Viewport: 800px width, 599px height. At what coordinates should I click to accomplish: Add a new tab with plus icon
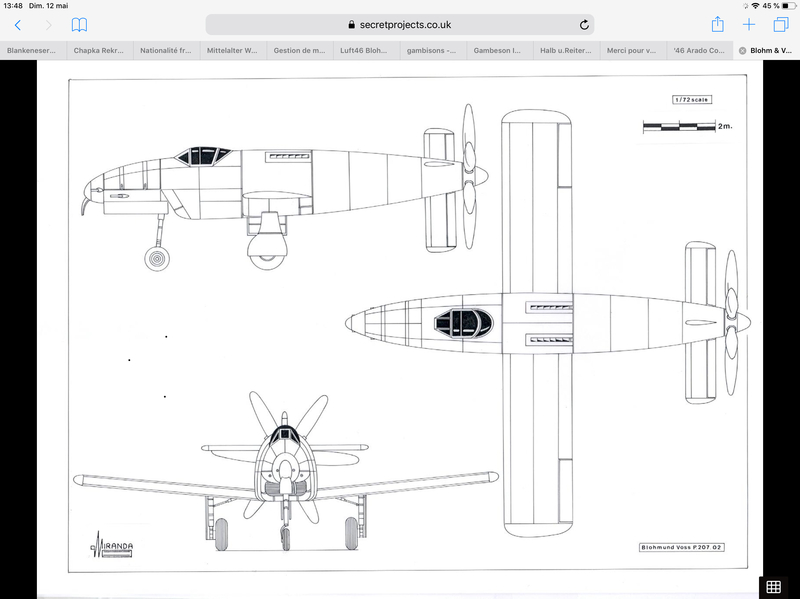point(749,25)
